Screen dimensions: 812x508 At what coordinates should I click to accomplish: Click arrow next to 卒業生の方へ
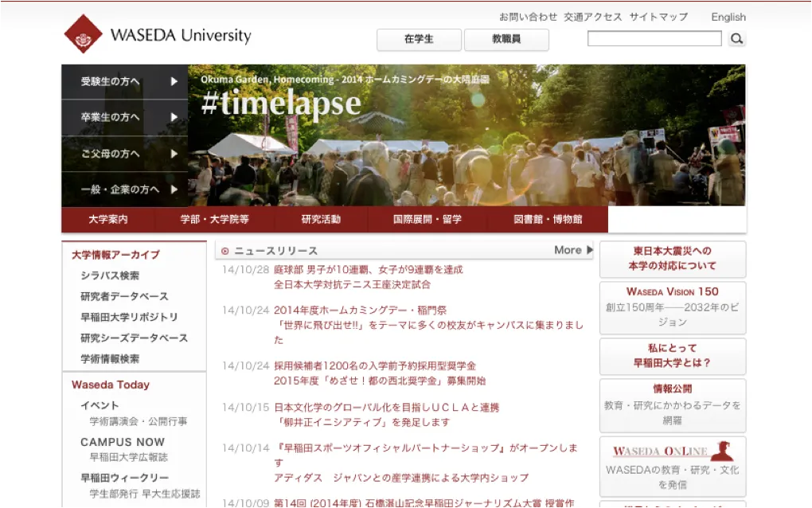coord(174,117)
